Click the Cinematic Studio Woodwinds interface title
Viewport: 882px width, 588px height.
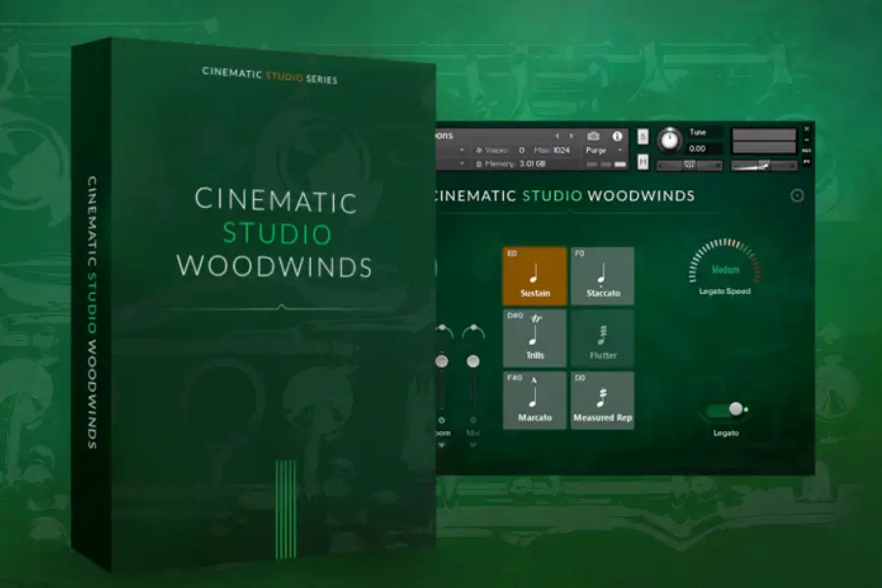click(x=564, y=196)
